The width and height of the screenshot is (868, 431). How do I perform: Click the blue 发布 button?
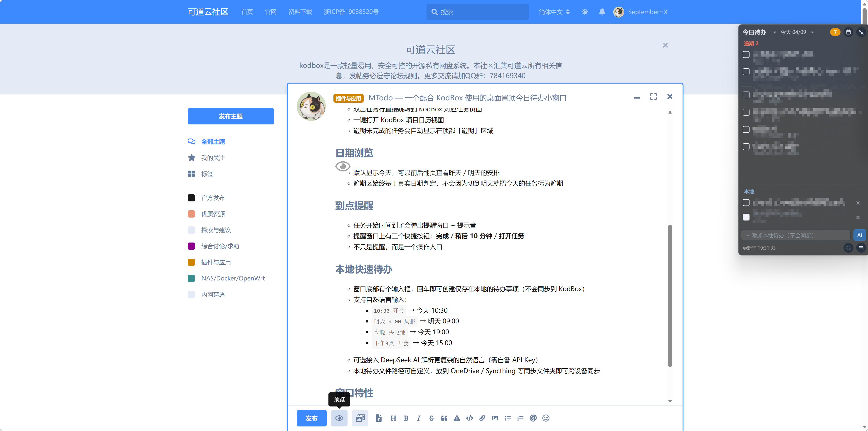(x=311, y=418)
